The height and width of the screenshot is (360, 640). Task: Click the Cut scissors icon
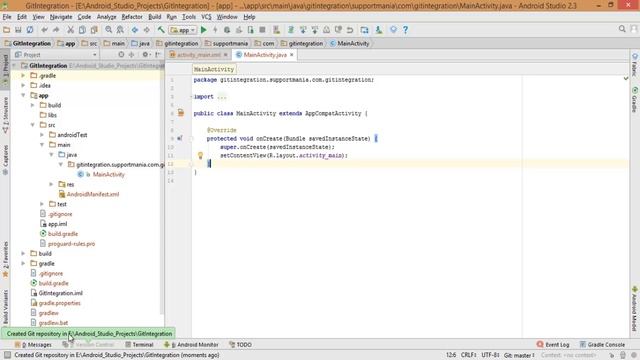pyautogui.click(x=71, y=30)
